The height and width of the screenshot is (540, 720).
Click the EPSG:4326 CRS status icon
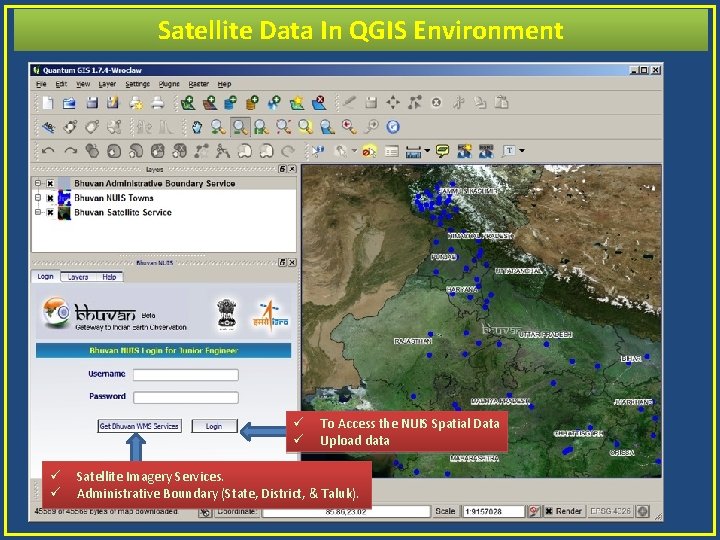(643, 511)
